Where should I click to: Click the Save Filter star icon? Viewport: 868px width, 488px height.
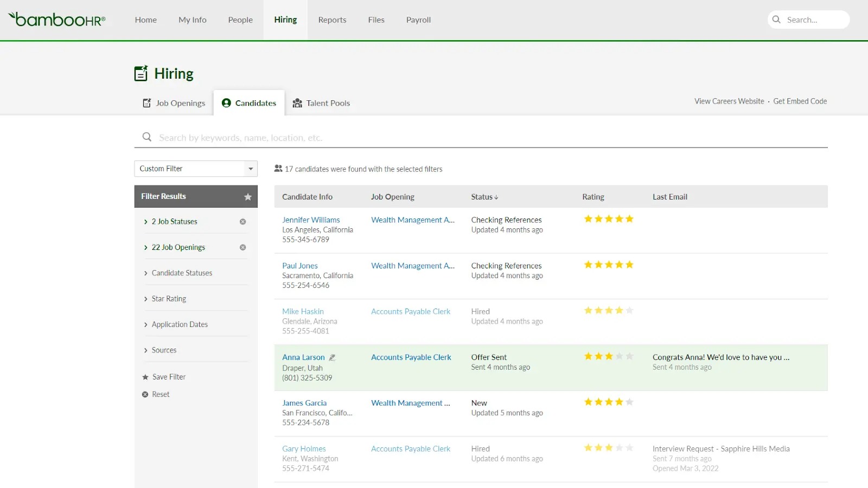coord(145,377)
